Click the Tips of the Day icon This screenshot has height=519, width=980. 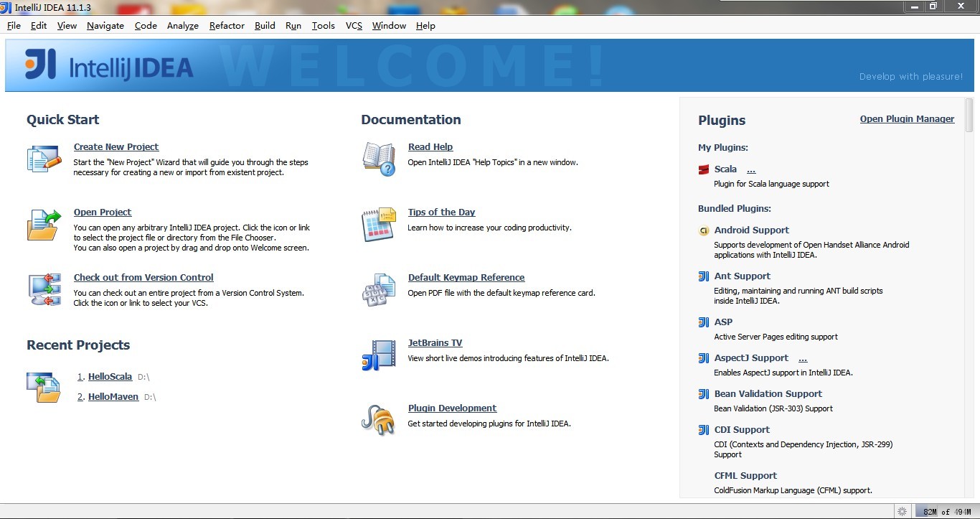click(379, 225)
